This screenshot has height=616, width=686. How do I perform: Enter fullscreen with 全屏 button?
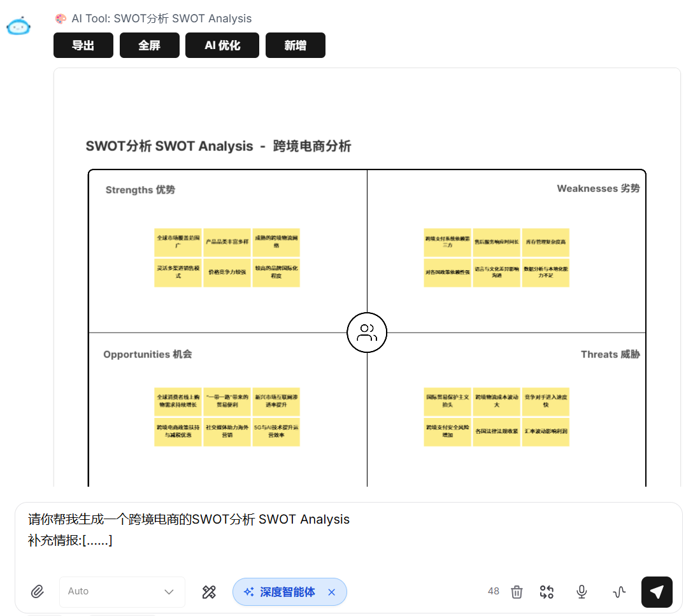(x=149, y=45)
